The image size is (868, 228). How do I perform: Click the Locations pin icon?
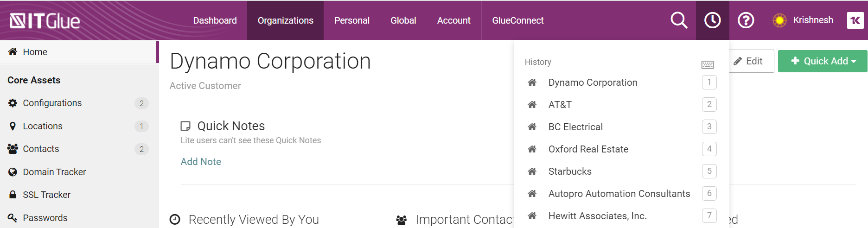[13, 126]
